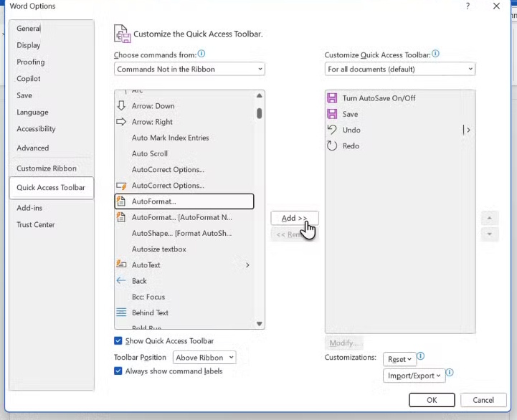The image size is (517, 420).
Task: Open the Trust Center category
Action: point(52,224)
